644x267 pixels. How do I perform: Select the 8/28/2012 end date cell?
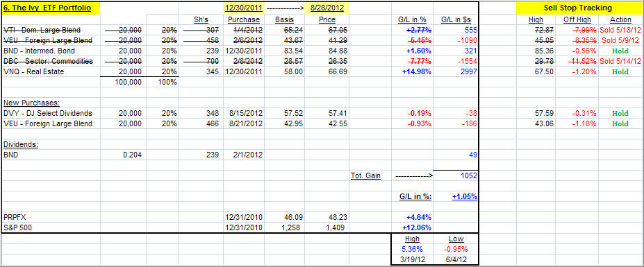tap(327, 8)
